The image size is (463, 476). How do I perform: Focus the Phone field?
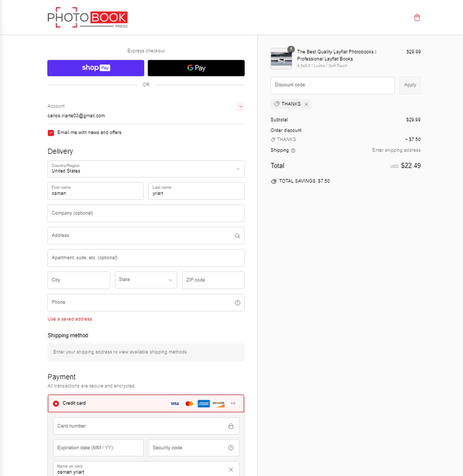(x=146, y=302)
